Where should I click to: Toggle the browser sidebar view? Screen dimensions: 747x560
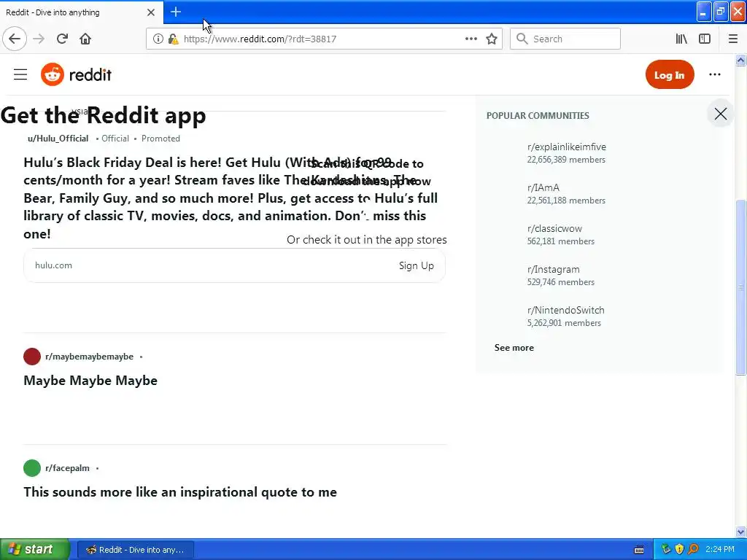tap(705, 39)
